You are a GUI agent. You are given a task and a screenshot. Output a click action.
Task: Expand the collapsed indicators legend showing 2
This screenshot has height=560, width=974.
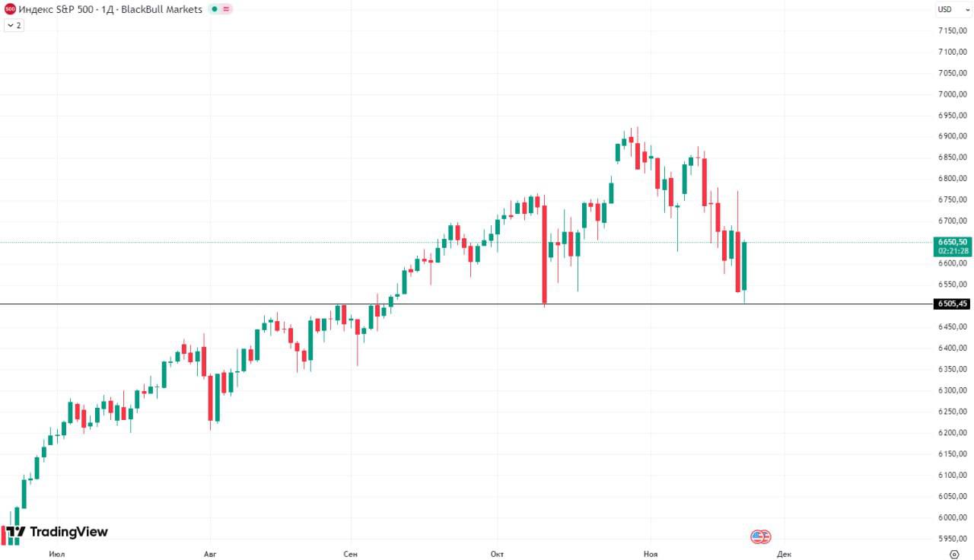click(x=14, y=25)
